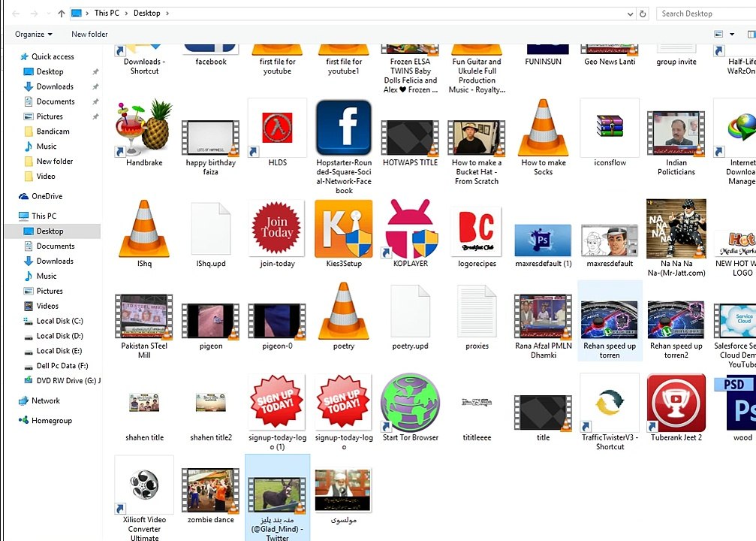Select the Handbrake shortcut icon
This screenshot has width=756, height=541.
point(143,128)
